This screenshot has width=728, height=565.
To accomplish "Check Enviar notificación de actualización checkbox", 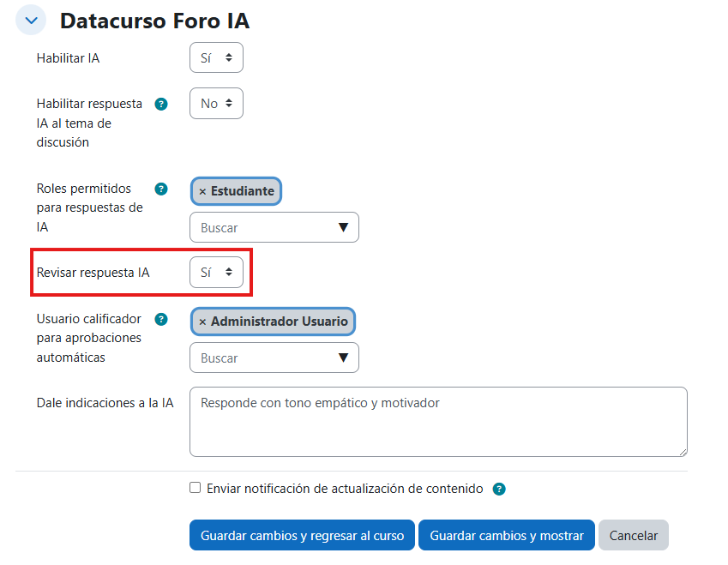I will (196, 488).
